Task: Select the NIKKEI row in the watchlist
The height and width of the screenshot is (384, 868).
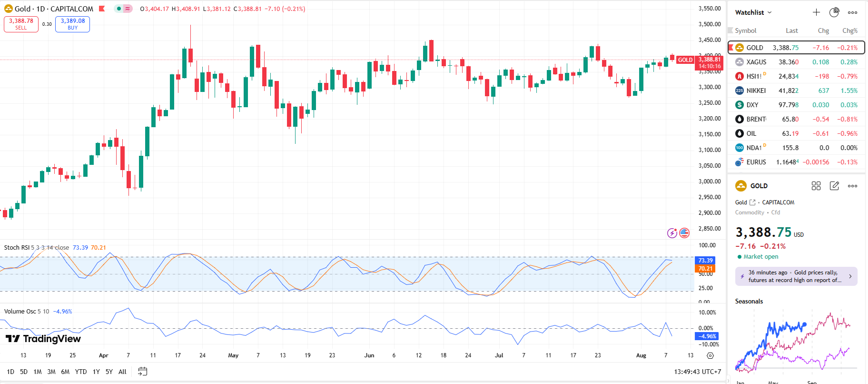Action: 796,91
